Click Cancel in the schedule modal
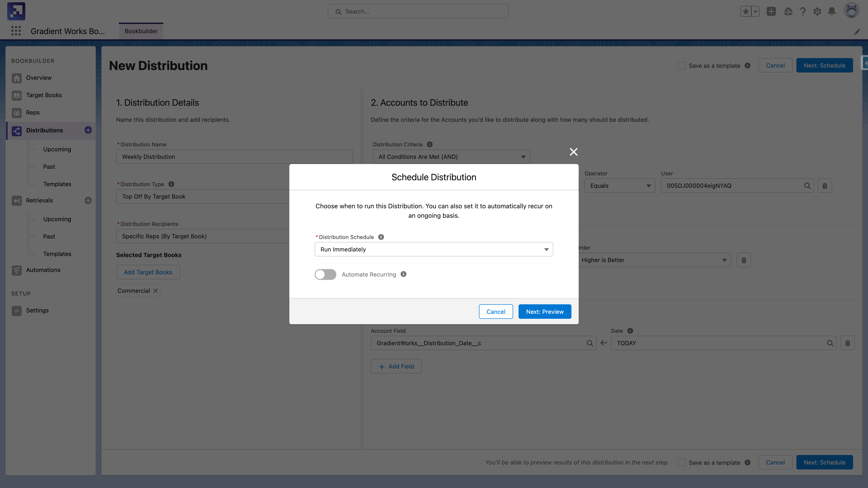 (496, 312)
